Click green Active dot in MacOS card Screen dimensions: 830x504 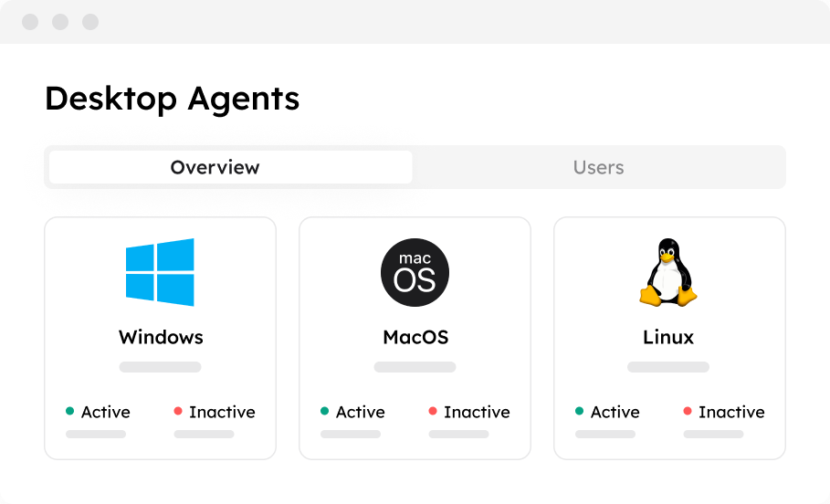click(324, 411)
